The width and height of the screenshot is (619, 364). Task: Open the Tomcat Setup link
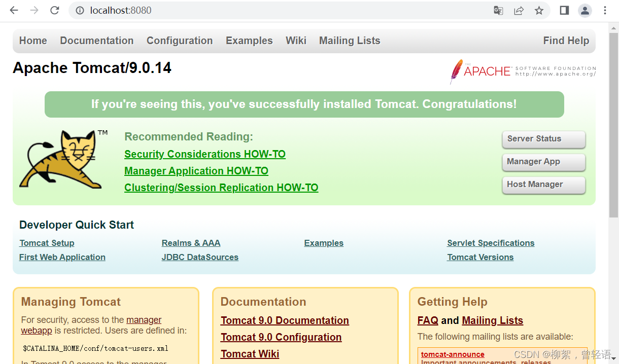point(47,243)
